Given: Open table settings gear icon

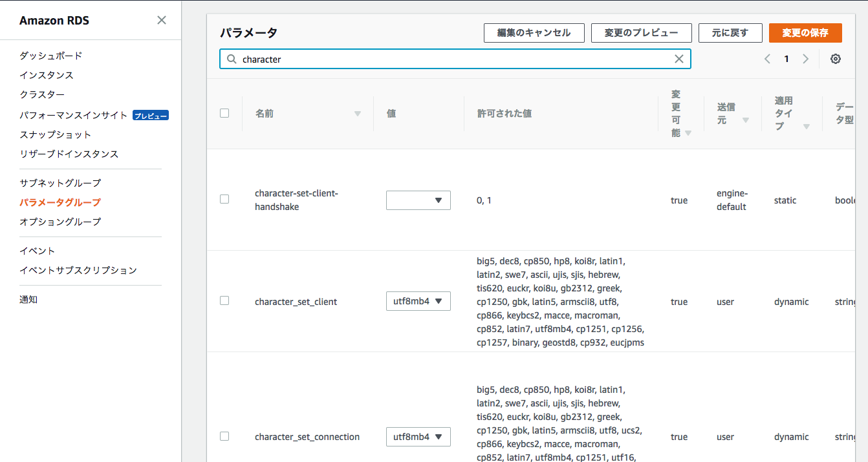Looking at the screenshot, I should point(836,59).
